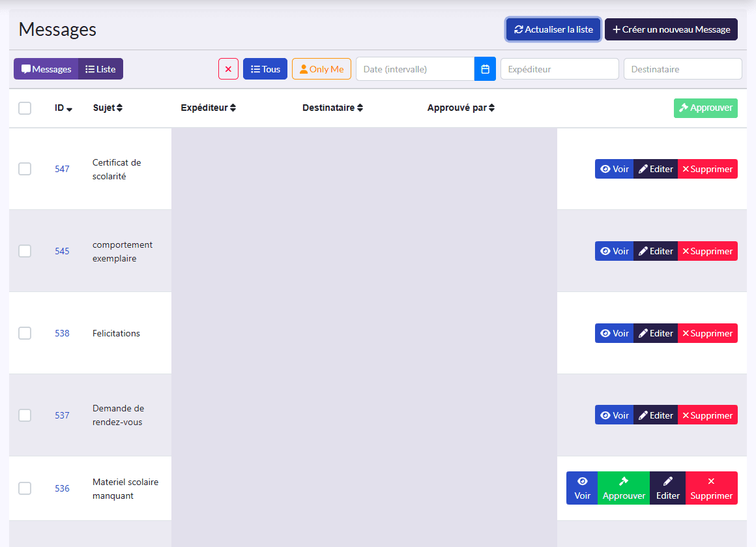Open message ID 545 link

click(62, 251)
